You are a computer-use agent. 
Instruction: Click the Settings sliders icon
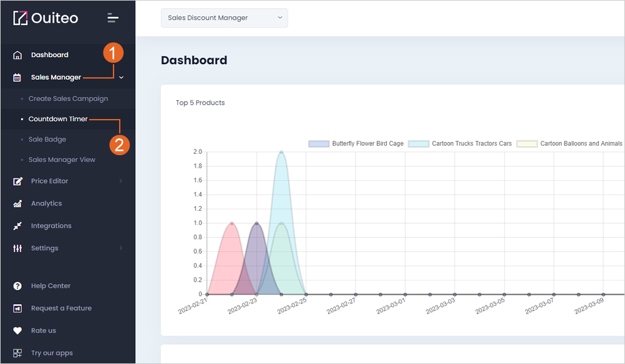(17, 248)
